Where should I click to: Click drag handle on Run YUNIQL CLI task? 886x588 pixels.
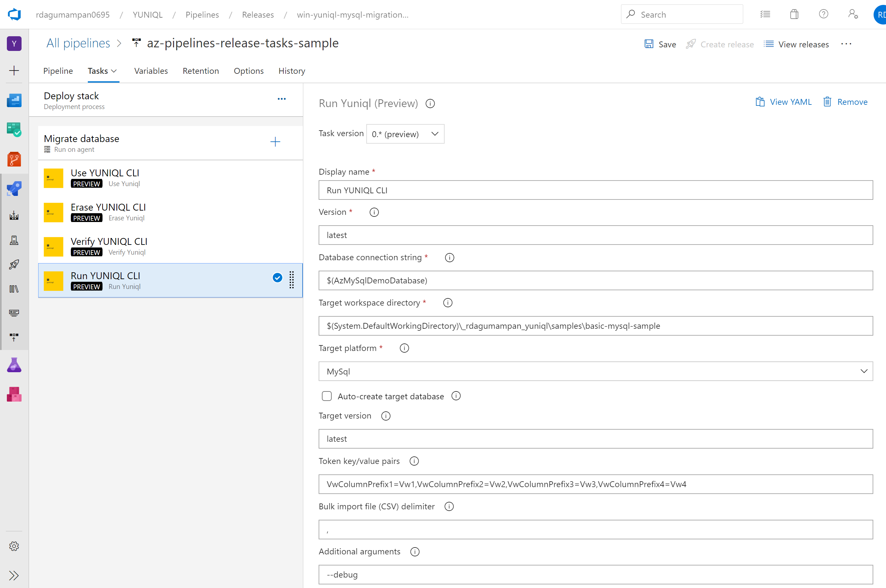[x=292, y=280]
